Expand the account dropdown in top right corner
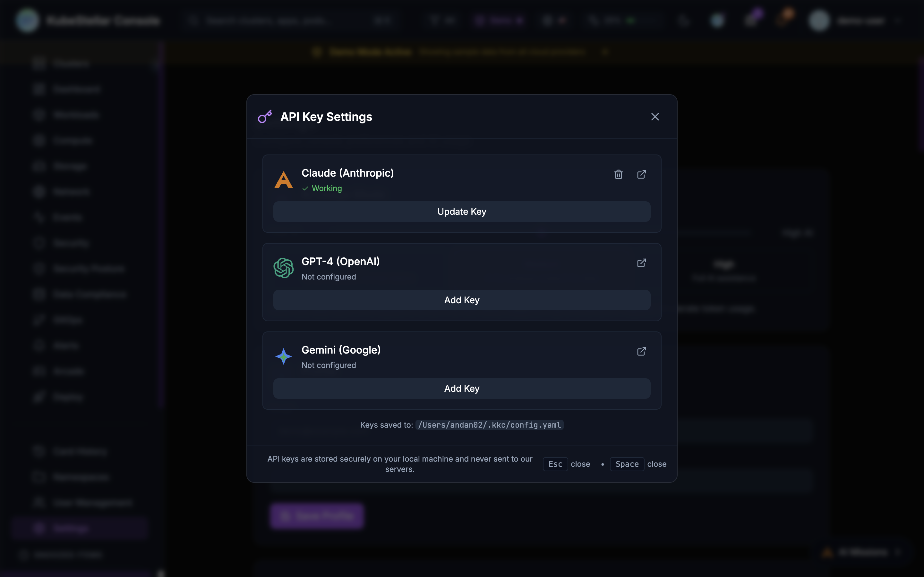The width and height of the screenshot is (924, 577). 898,20
